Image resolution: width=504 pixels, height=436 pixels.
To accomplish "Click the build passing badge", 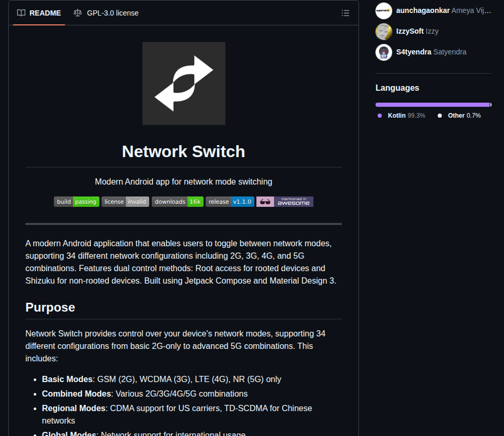I will [x=77, y=202].
